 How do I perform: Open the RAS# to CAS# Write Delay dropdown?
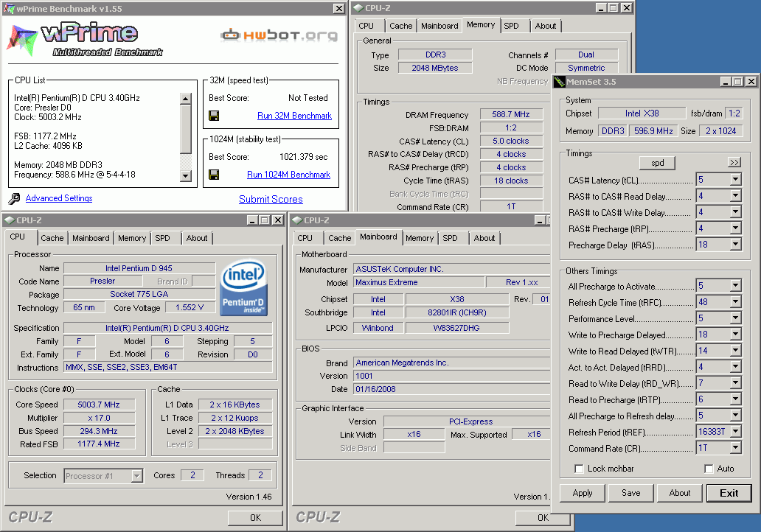pos(736,212)
